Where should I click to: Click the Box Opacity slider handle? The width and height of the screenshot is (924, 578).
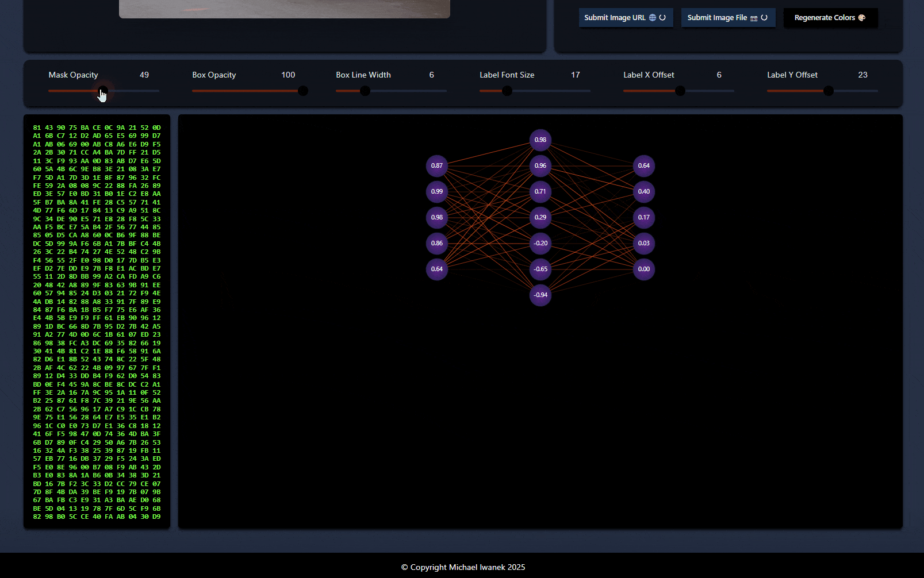click(x=303, y=91)
